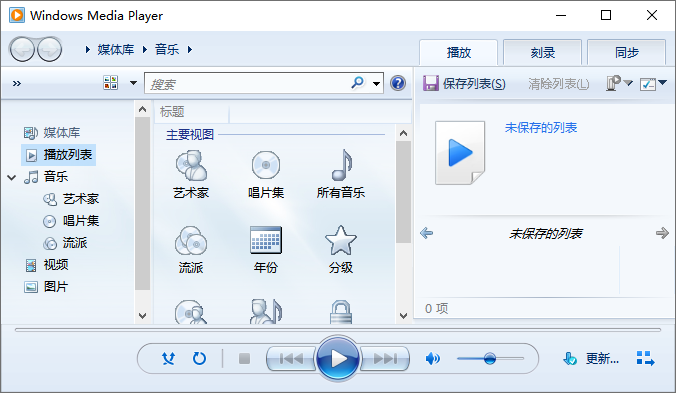
Task: Click the volume slider
Action: 490,359
